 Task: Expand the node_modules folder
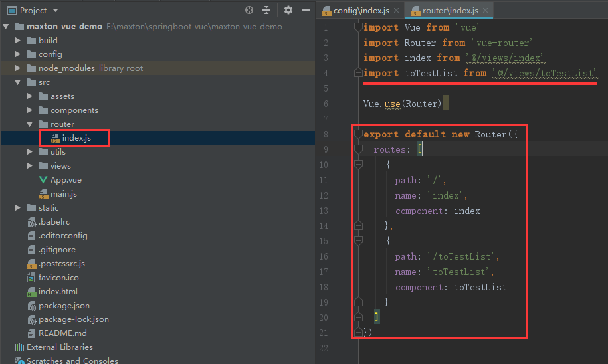pyautogui.click(x=18, y=68)
